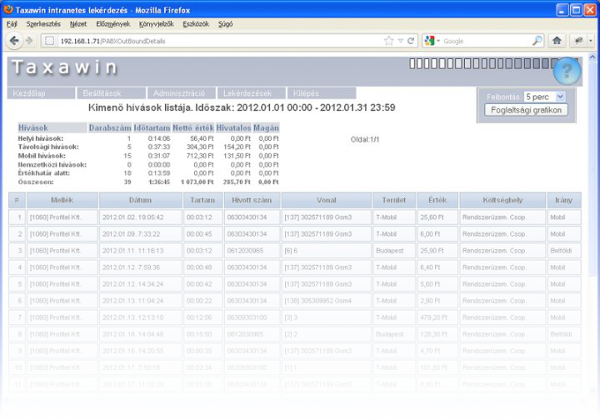
Task: Click the bookmark star icon in the address bar
Action: pyautogui.click(x=389, y=41)
